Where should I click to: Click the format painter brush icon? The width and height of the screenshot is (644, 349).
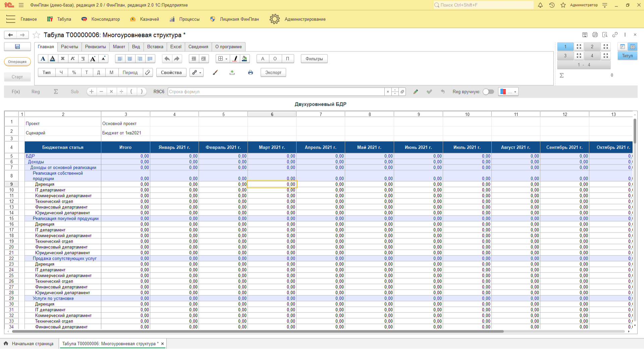coord(215,72)
